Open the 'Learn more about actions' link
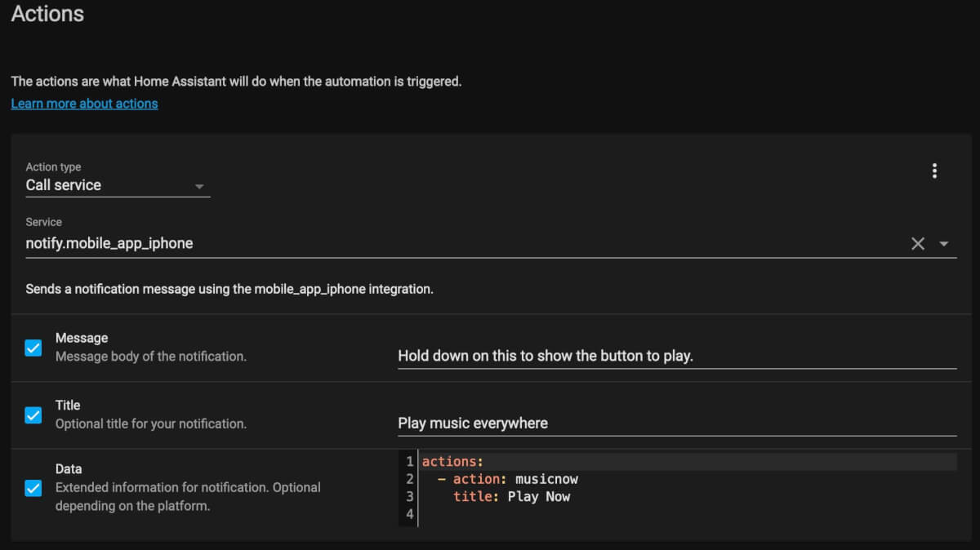Screen dimensions: 980x550 (x=84, y=104)
